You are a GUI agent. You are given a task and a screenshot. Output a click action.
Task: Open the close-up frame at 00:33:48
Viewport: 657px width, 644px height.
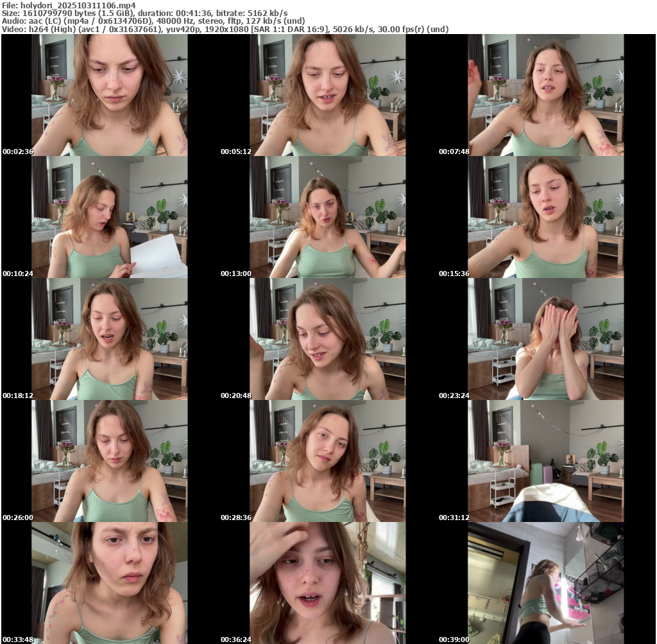pyautogui.click(x=110, y=582)
